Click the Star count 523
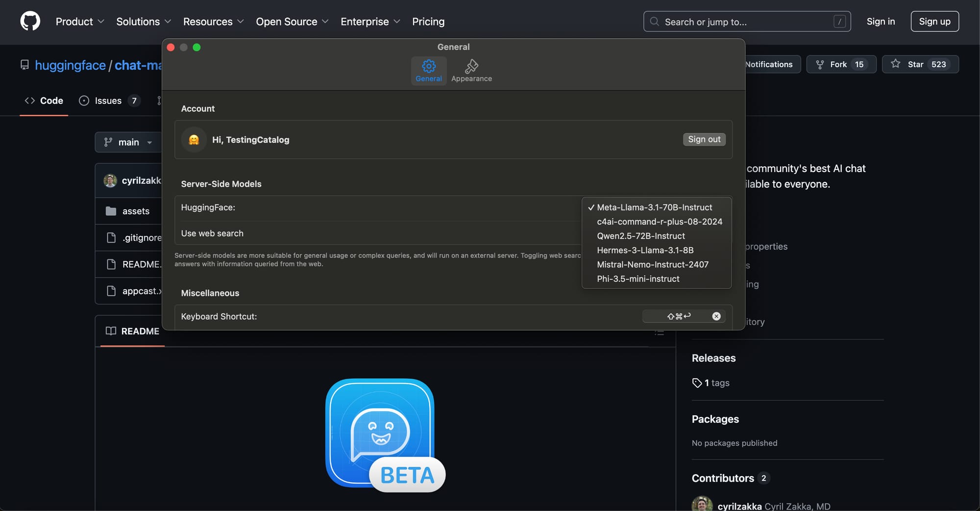 coord(938,64)
